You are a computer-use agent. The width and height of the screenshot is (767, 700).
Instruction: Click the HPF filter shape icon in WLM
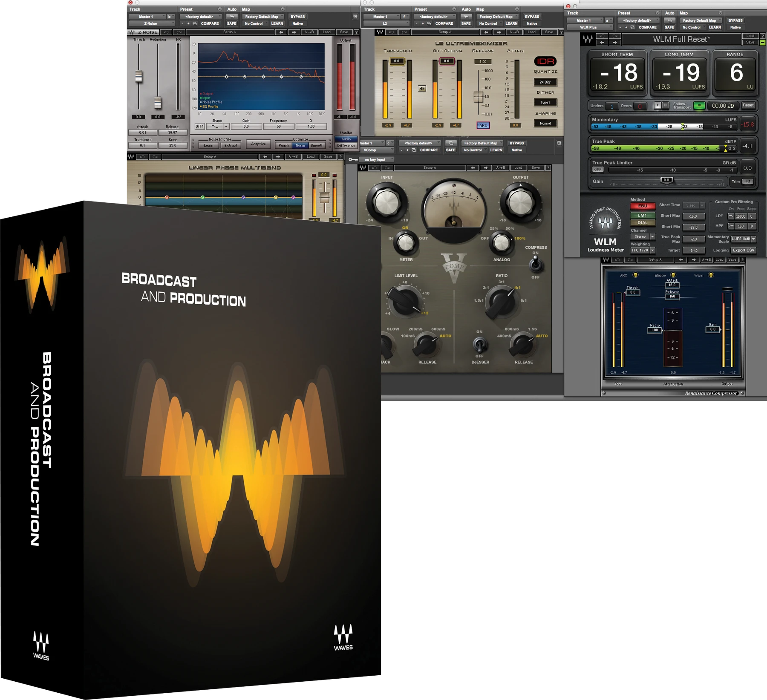pyautogui.click(x=731, y=226)
